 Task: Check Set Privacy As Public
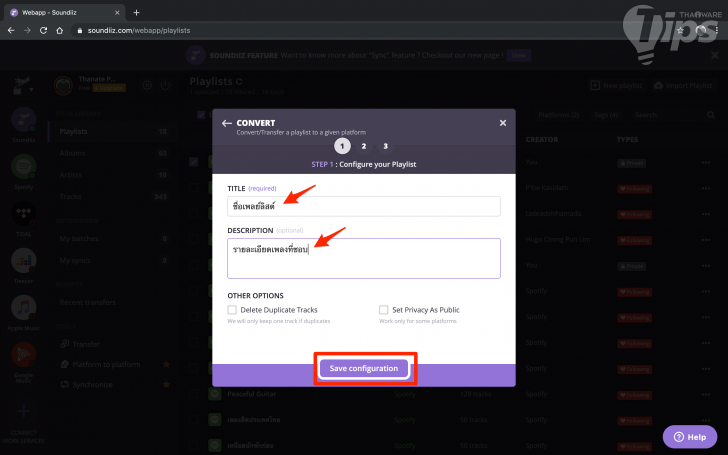pyautogui.click(x=384, y=310)
